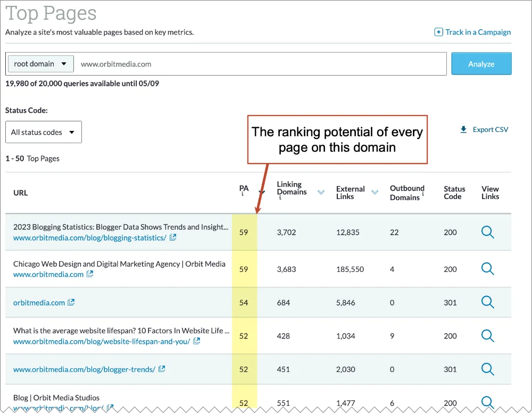Click the PA column header
The height and width of the screenshot is (413, 532).
(244, 188)
